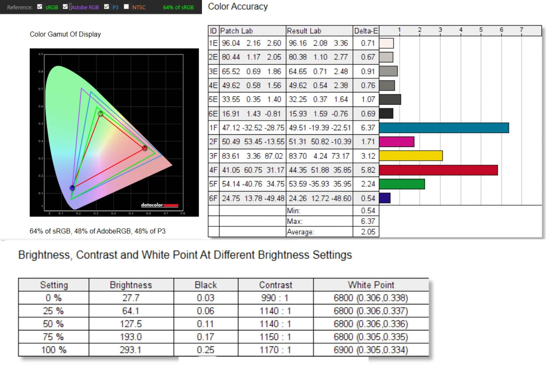Enable the NTSC reference checkbox
Image resolution: width=546 pixels, height=392 pixels.
(126, 7)
